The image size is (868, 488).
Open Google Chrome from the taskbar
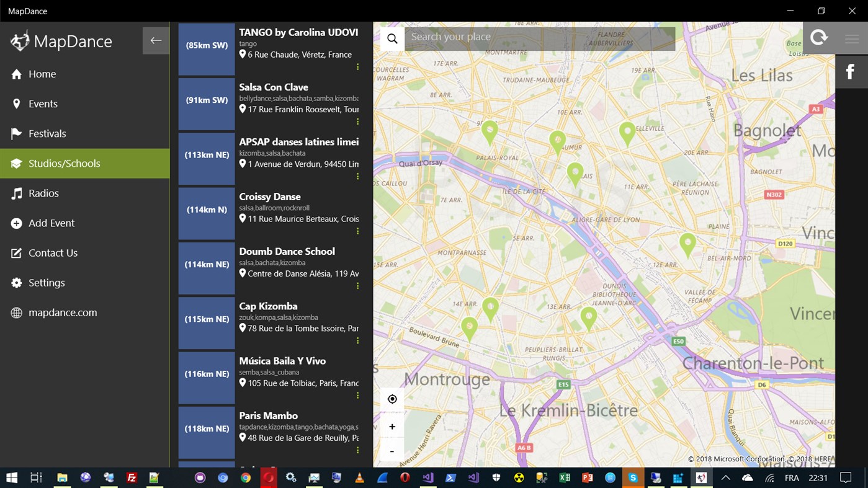click(246, 477)
